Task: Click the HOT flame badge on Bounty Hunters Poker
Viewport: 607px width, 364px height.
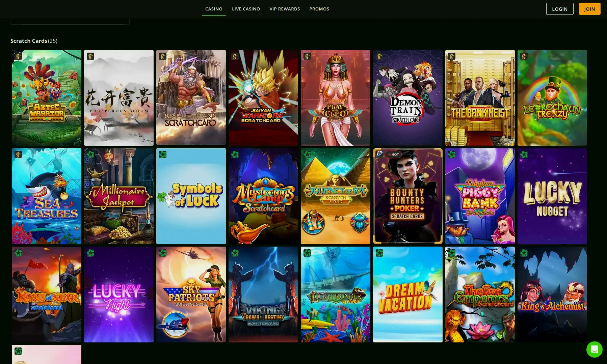Action: 394,155
